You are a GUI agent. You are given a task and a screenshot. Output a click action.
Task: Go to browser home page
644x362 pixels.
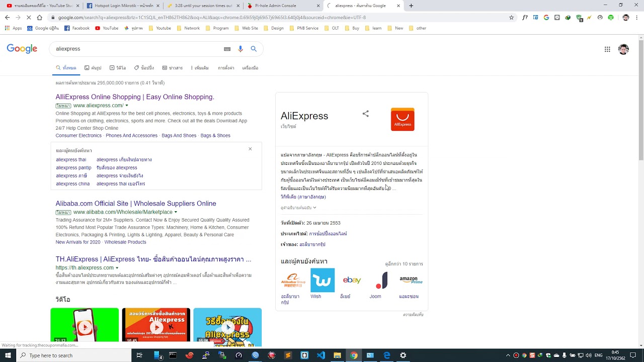(39, 17)
